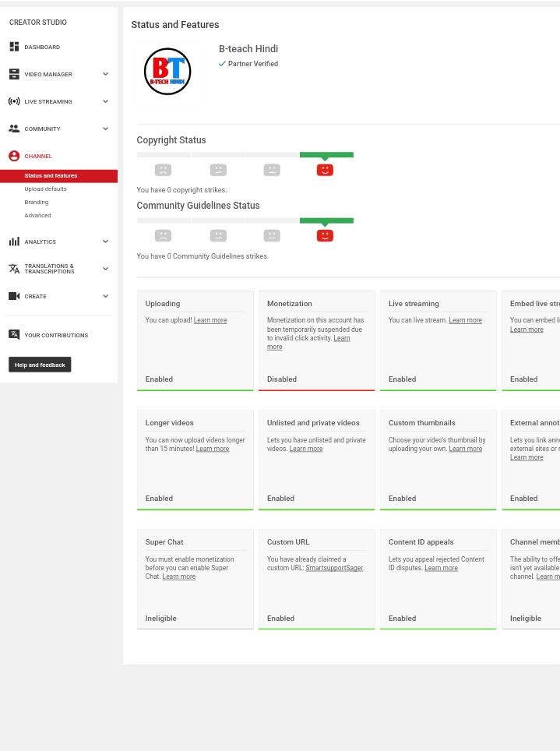Click the Help and feedback button
This screenshot has width=560, height=751.
pyautogui.click(x=40, y=365)
